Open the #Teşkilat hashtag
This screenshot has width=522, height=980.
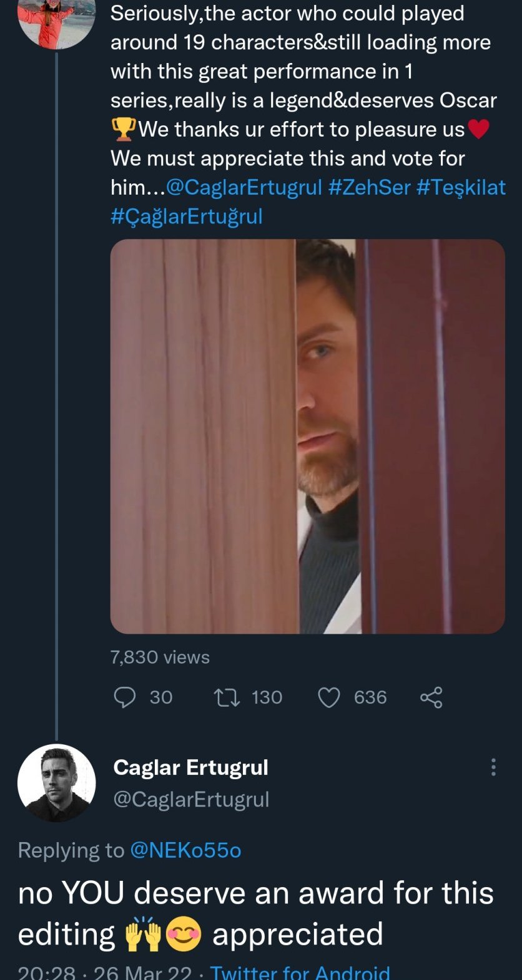[x=461, y=187]
